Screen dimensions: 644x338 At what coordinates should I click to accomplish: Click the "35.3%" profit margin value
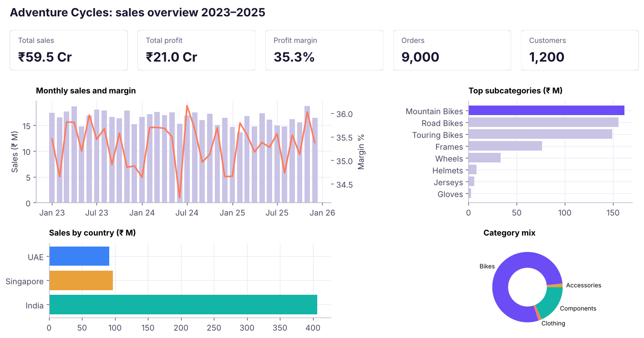[294, 57]
